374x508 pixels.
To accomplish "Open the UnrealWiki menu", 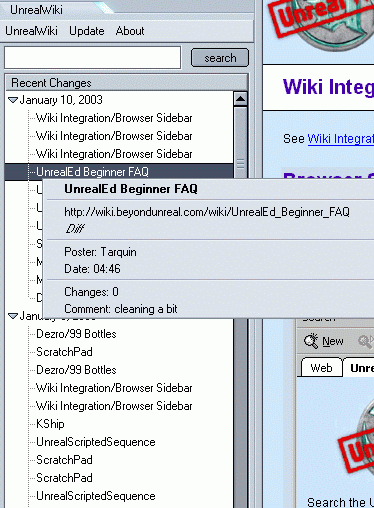I will (x=31, y=31).
